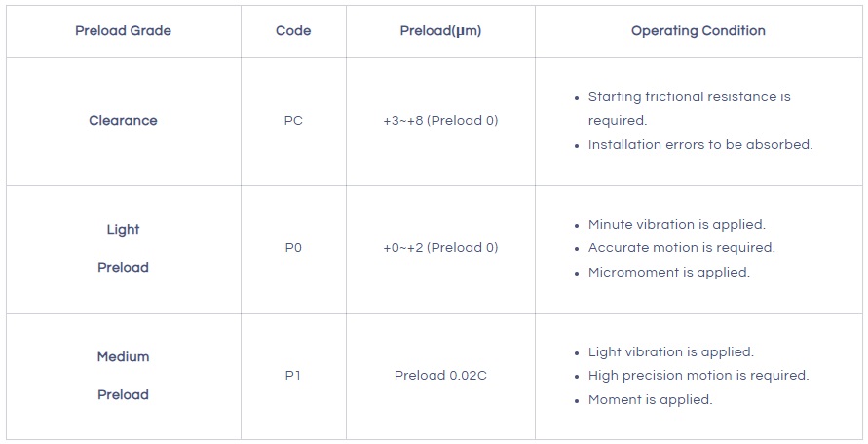This screenshot has height=444, width=868.
Task: Select the PC code cell
Action: coord(293,121)
